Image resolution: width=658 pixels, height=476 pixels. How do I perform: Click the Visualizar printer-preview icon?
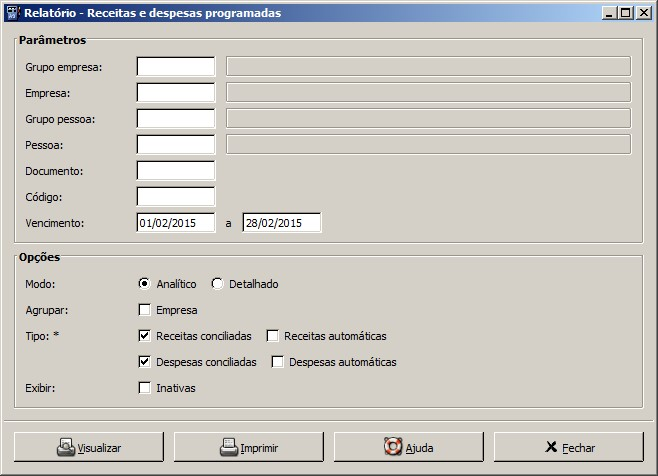[x=66, y=447]
